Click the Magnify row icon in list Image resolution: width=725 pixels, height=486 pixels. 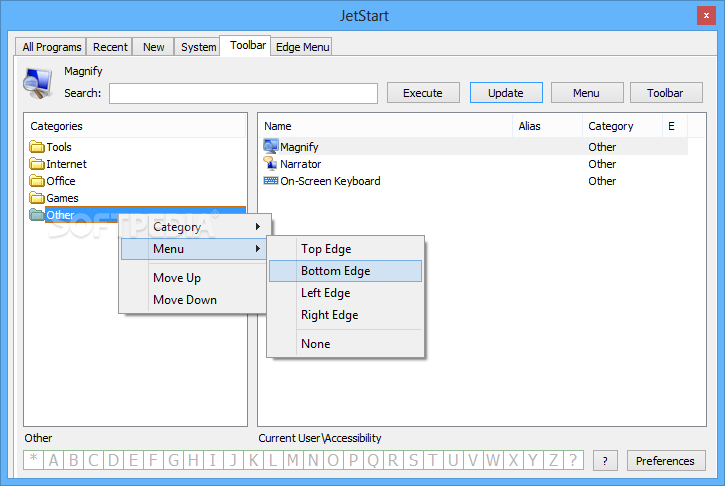coord(270,147)
